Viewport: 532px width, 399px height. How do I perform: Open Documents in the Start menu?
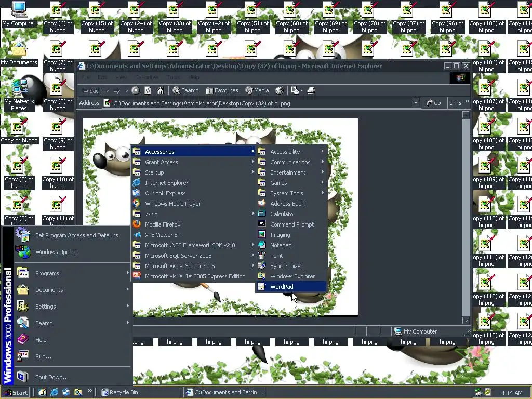(x=73, y=290)
